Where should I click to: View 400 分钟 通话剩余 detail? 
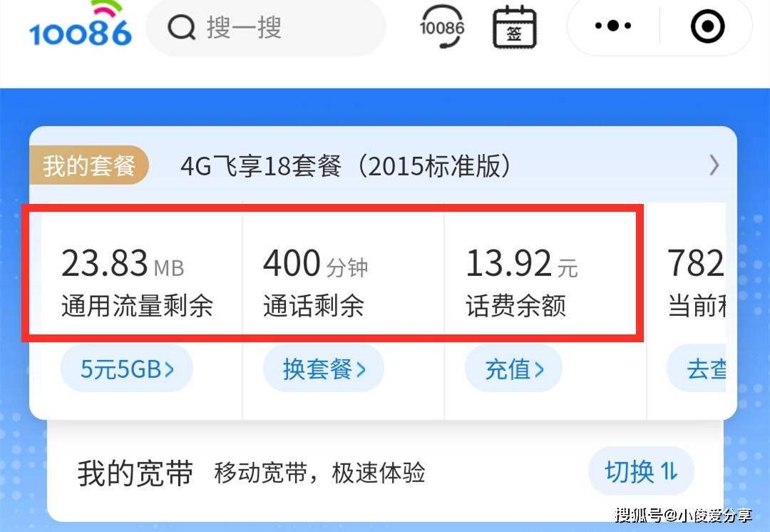click(x=343, y=282)
